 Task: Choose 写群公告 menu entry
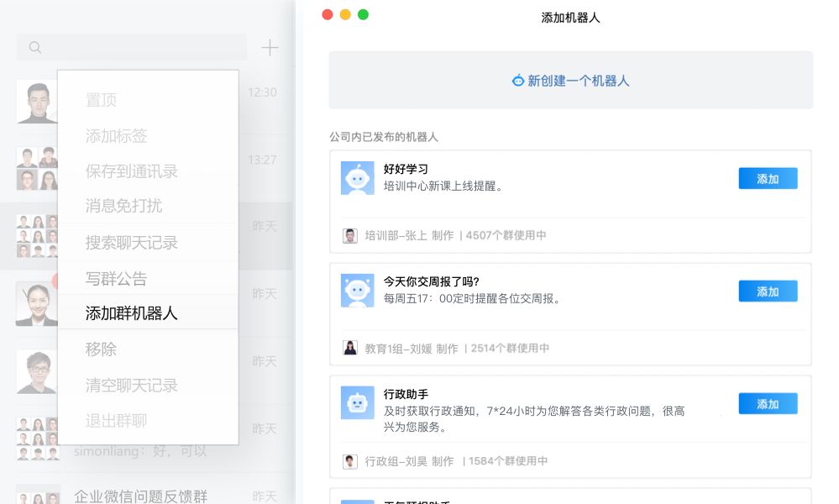point(116,278)
